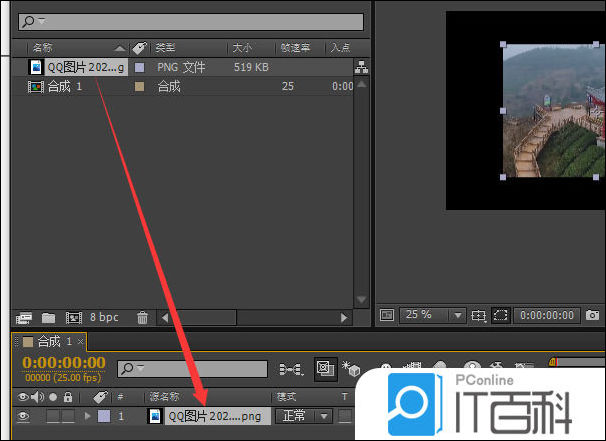Click the magnifier icon in timeline search
This screenshot has height=441, width=606.
click(127, 369)
